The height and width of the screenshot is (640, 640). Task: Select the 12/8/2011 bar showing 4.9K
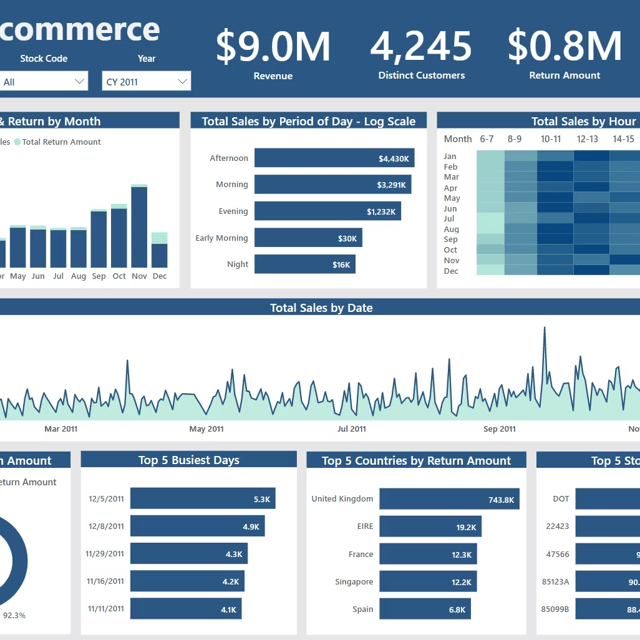click(x=198, y=526)
